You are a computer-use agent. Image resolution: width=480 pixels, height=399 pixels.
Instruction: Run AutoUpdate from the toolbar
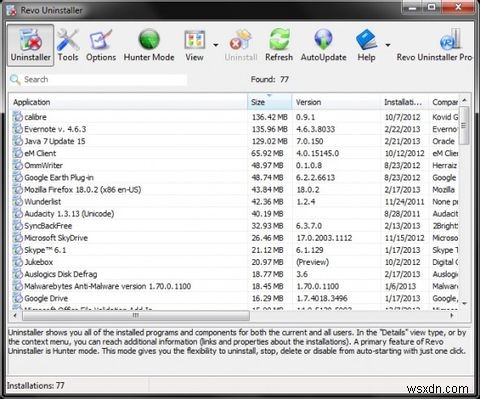point(323,45)
